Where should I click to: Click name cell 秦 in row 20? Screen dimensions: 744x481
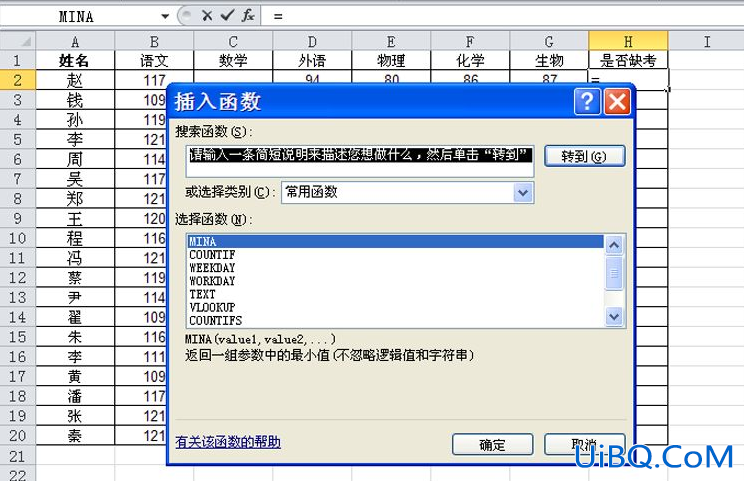[75, 435]
